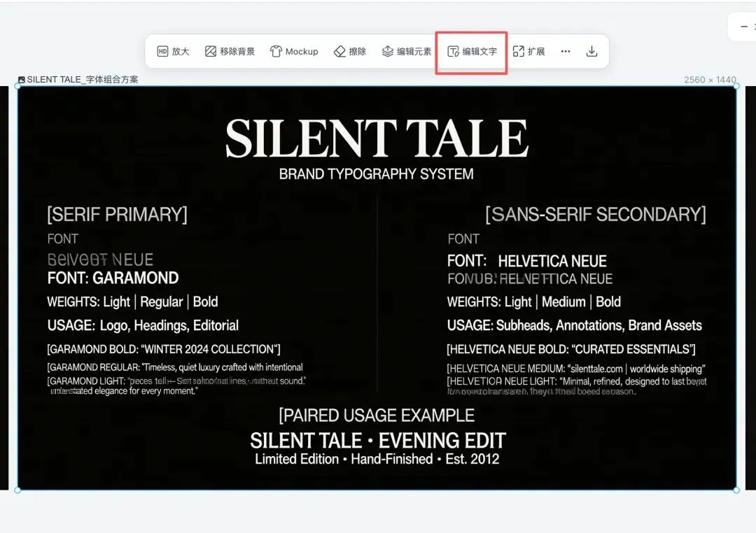
Task: Click the FONT: HELVETICA NEUE text
Action: coord(526,261)
